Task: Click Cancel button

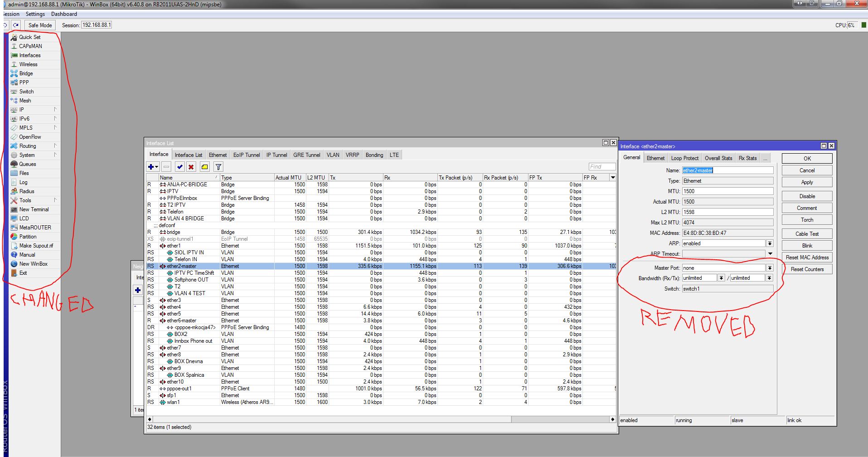Action: (807, 170)
